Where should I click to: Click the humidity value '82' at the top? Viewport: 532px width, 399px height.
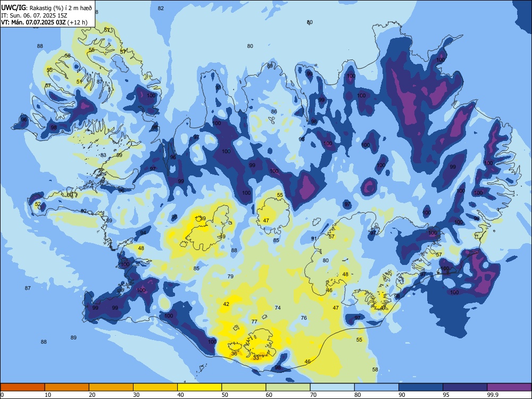point(161,8)
